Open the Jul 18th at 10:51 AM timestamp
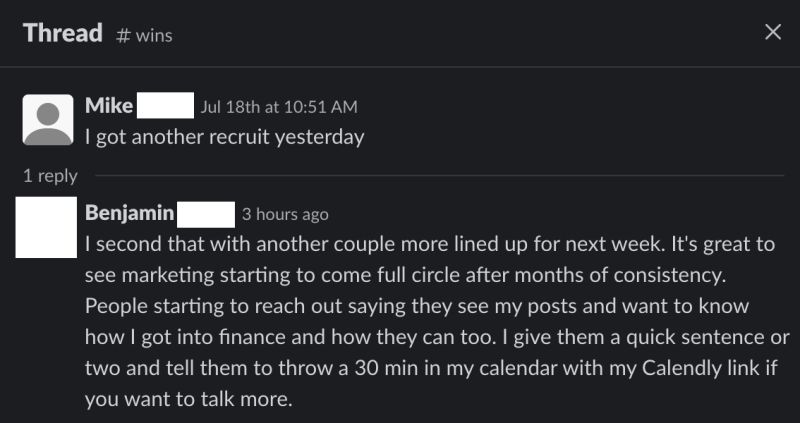Screen dimensions: 800x423 tap(279, 107)
